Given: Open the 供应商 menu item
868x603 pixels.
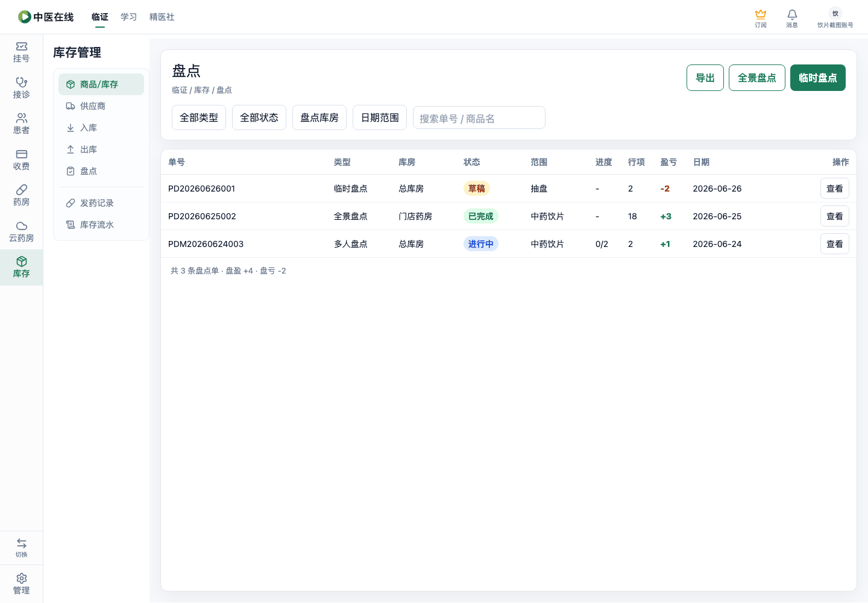Looking at the screenshot, I should (x=101, y=106).
